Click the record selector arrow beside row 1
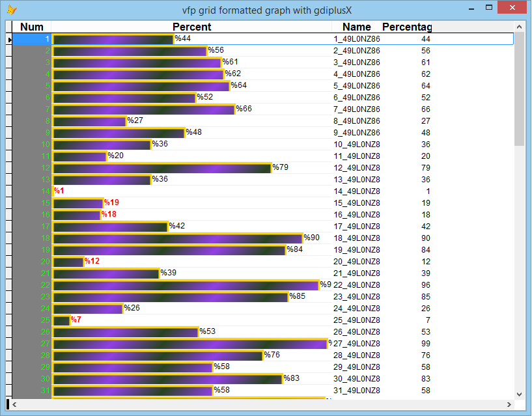 click(9, 38)
